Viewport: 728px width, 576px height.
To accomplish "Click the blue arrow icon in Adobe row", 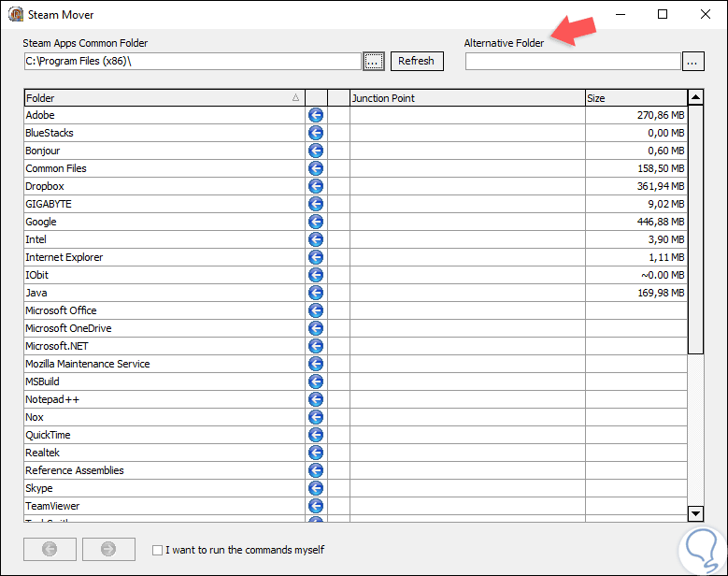I will pyautogui.click(x=316, y=115).
